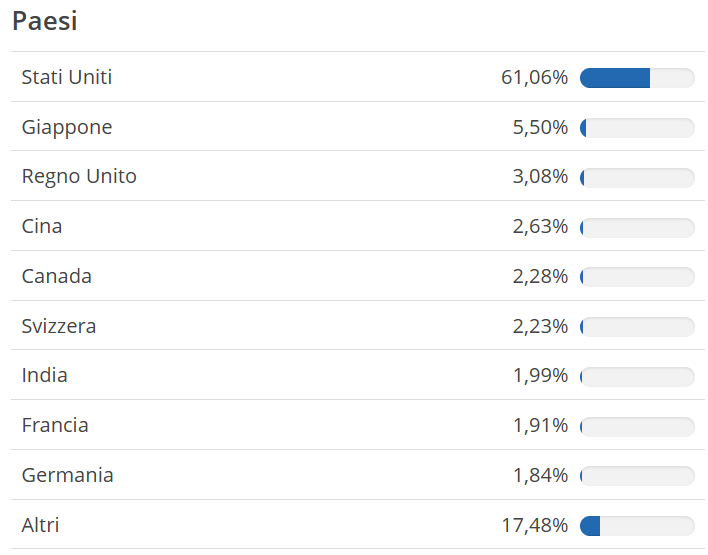Select the Germania row label
This screenshot has width=708, height=555.
(x=67, y=475)
